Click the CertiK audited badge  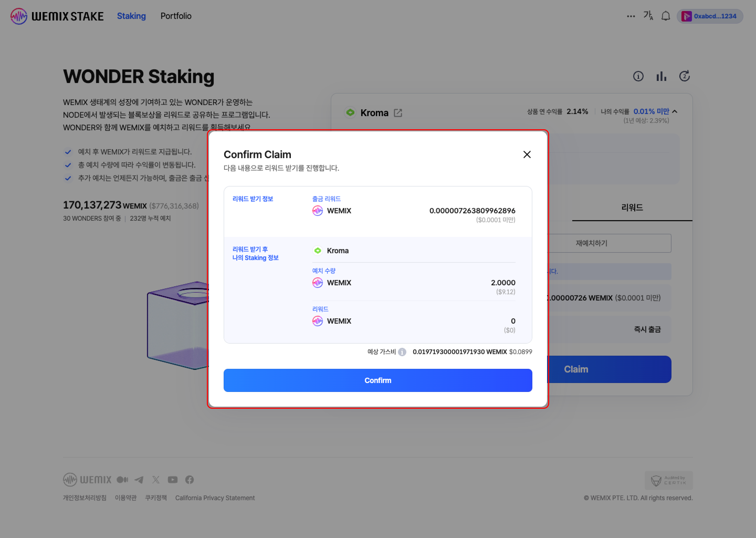click(x=668, y=480)
